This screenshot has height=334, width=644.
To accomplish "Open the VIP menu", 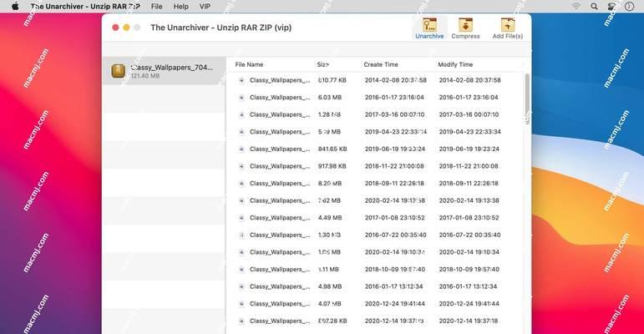I will coord(205,6).
